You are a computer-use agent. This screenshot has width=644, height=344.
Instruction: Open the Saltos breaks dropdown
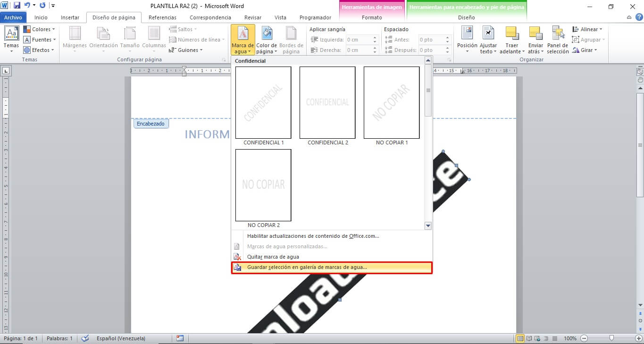click(x=183, y=29)
